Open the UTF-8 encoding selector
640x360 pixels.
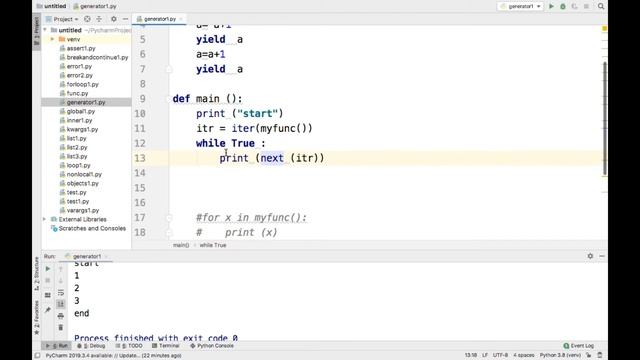click(x=500, y=356)
